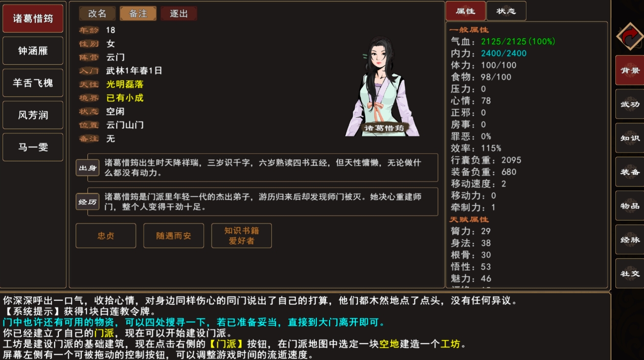The image size is (644, 360).
Task: Switch to the 状态 status tab
Action: pyautogui.click(x=506, y=11)
